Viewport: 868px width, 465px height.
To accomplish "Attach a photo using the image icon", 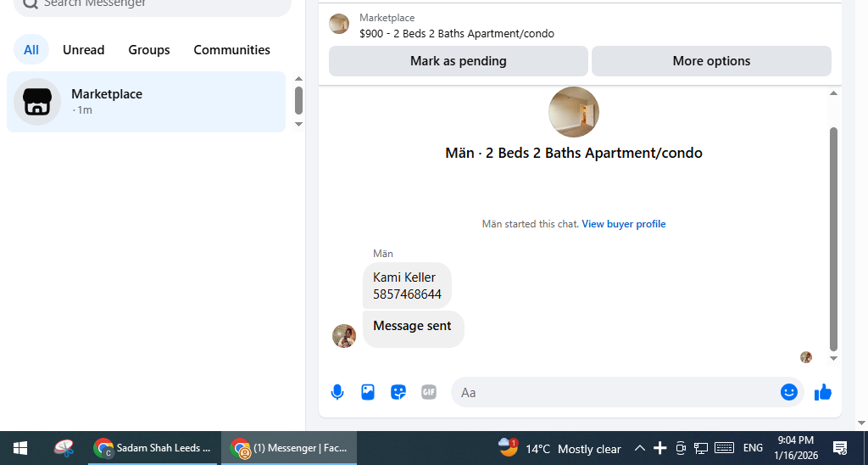I will tap(368, 392).
